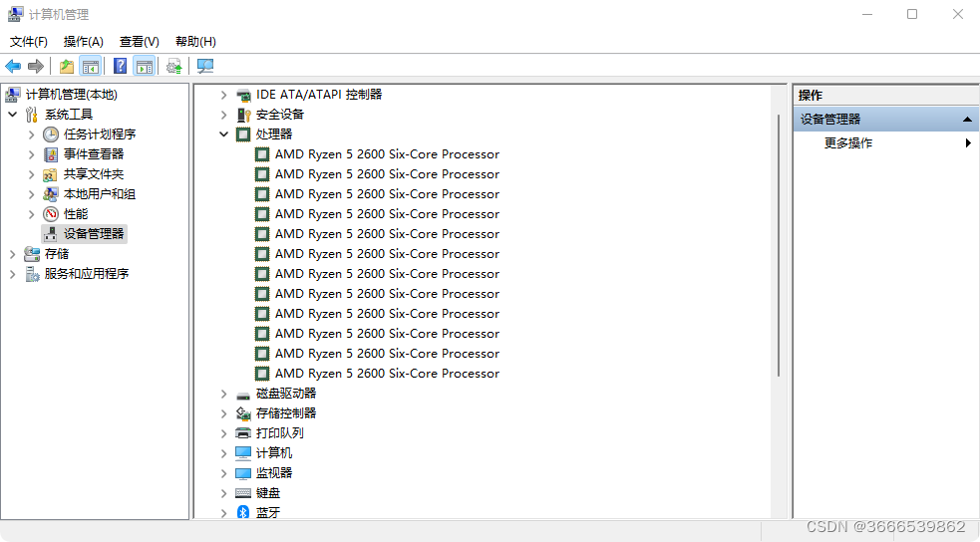Toggle the Show/Hide Action Pane icon
Image resolution: width=980 pixels, height=542 pixels.
click(x=145, y=66)
